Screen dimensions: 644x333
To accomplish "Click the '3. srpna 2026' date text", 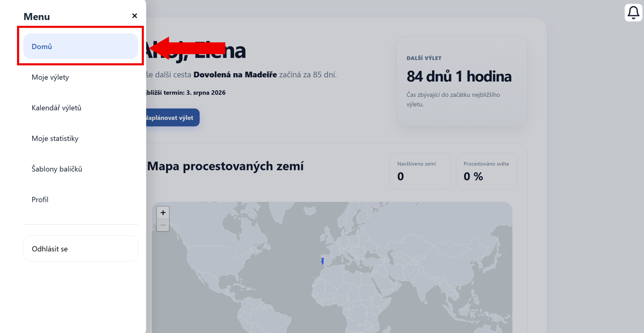I will click(x=206, y=92).
